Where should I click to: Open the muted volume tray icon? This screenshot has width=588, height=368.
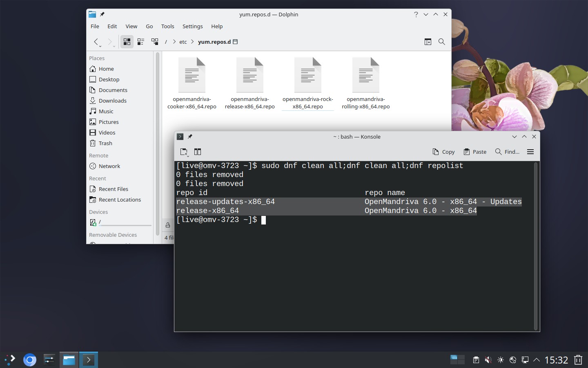point(488,360)
